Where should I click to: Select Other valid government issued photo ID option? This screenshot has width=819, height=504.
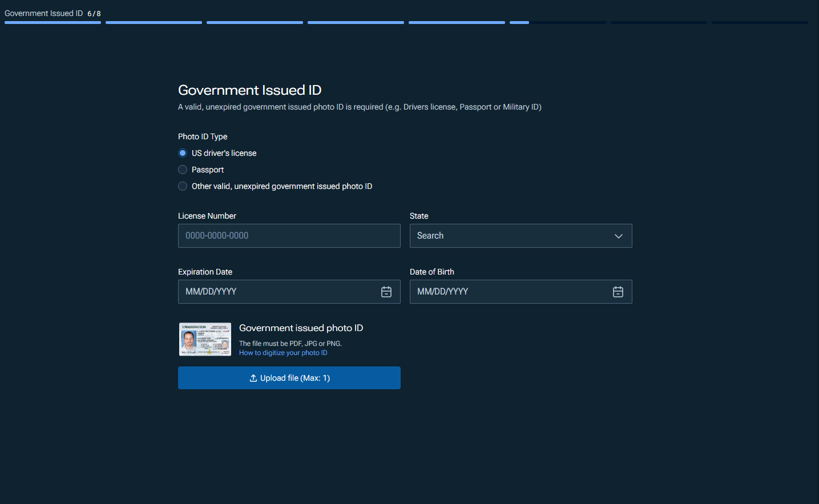click(x=183, y=186)
